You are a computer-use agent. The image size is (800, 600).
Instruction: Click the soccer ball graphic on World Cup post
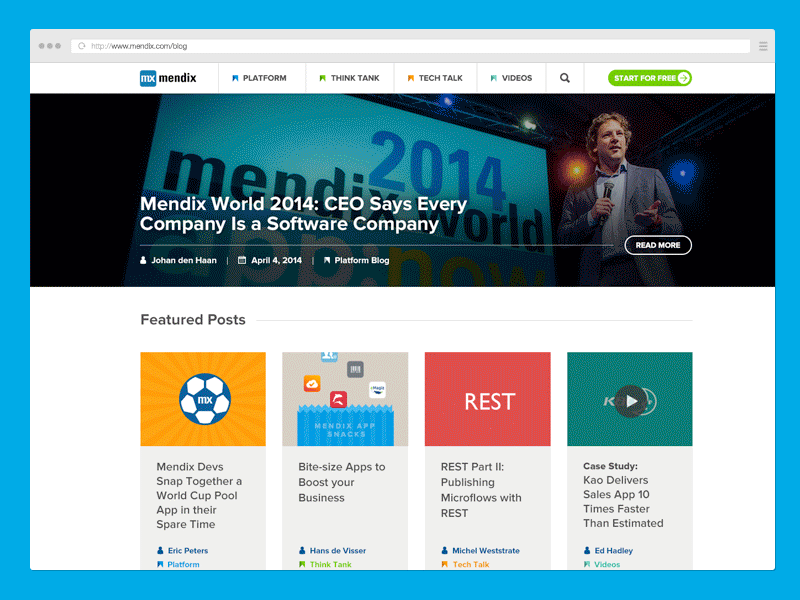coord(203,397)
